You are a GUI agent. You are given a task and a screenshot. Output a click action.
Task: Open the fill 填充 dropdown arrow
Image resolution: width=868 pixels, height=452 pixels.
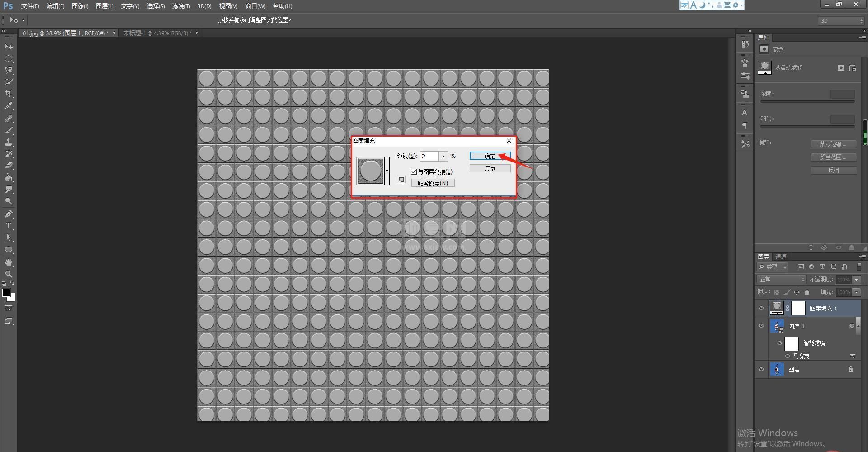pos(856,292)
